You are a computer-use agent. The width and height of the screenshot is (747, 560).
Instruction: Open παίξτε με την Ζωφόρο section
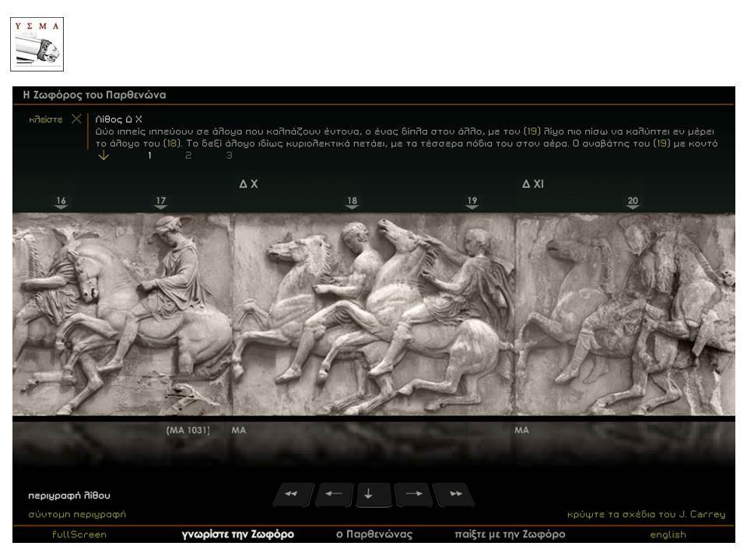coord(510,534)
